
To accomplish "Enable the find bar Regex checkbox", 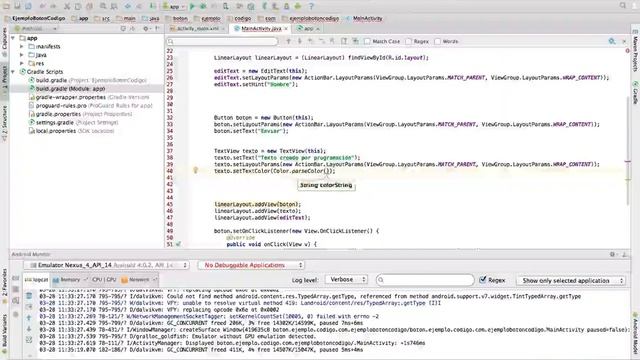I will coord(408,41).
